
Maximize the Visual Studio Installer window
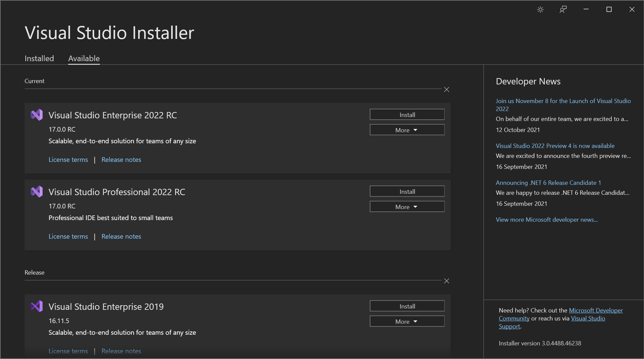point(609,10)
